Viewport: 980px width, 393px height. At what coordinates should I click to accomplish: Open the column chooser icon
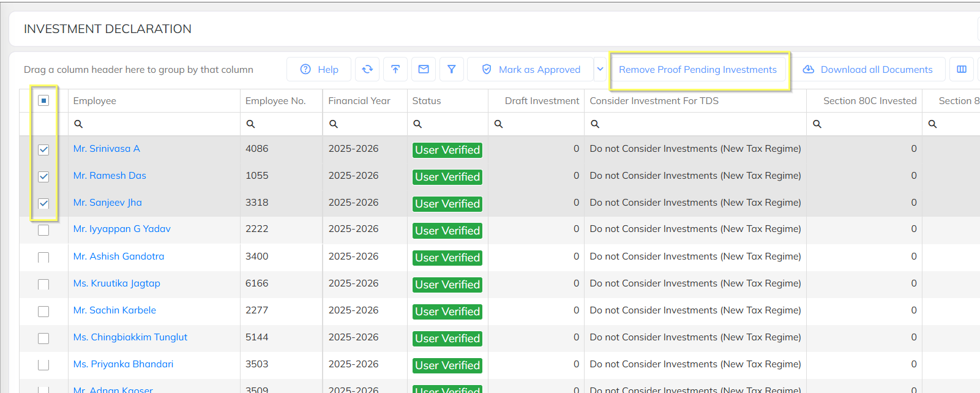click(962, 70)
